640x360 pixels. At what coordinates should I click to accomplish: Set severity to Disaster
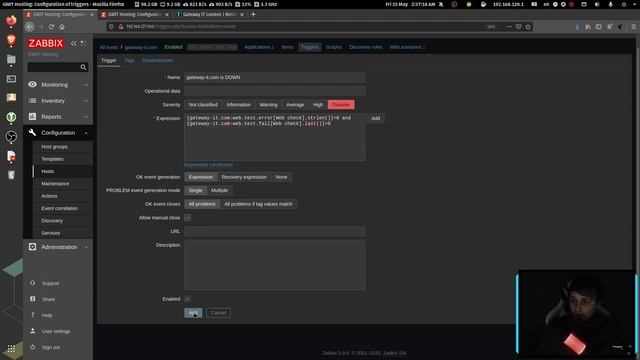[x=341, y=105]
